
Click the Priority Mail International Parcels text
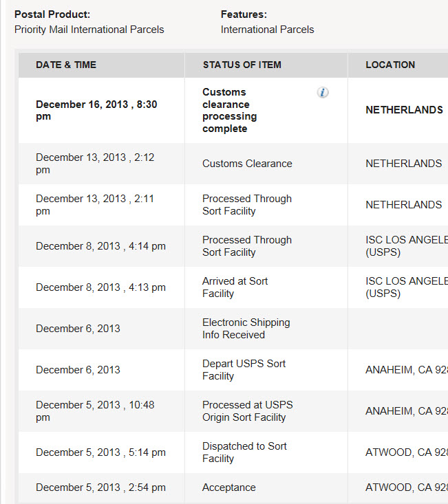(x=89, y=30)
